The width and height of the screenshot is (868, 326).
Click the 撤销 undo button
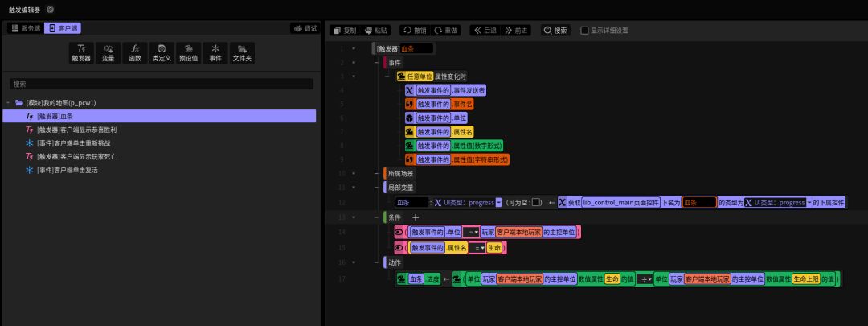415,30
